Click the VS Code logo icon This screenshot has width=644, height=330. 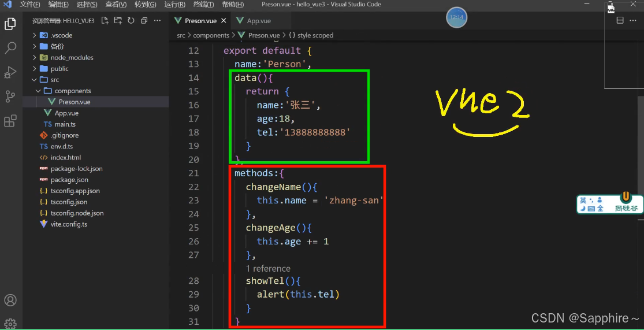pyautogui.click(x=7, y=5)
